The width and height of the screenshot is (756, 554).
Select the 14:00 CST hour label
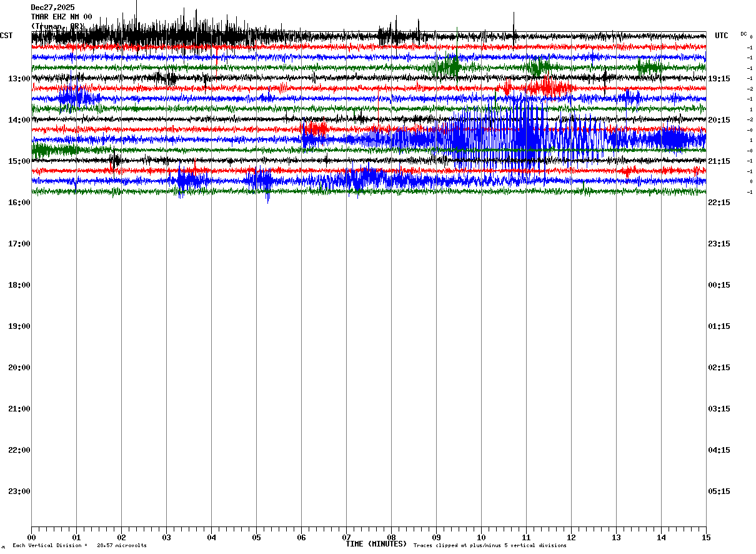(x=19, y=120)
